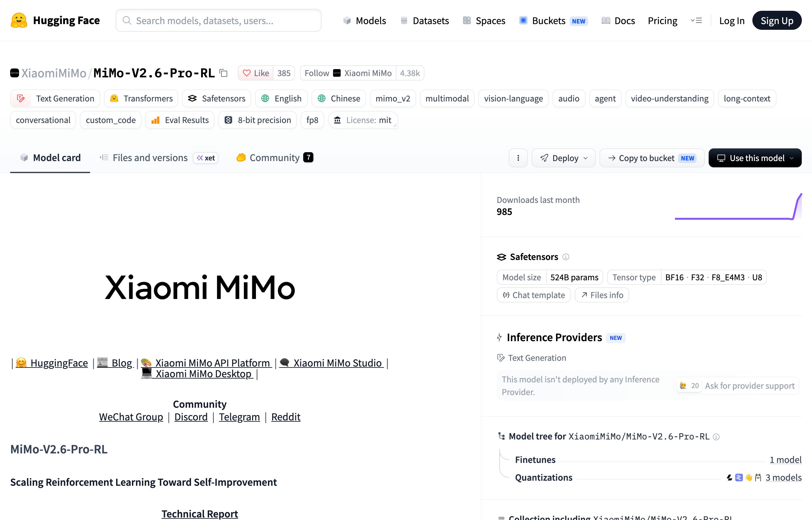Expand the License: mit tag

(x=363, y=120)
